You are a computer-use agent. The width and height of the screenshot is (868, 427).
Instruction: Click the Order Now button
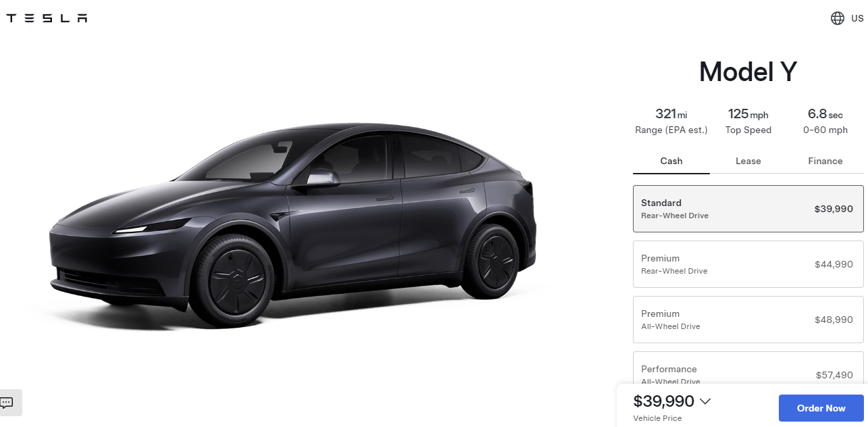pyautogui.click(x=821, y=408)
